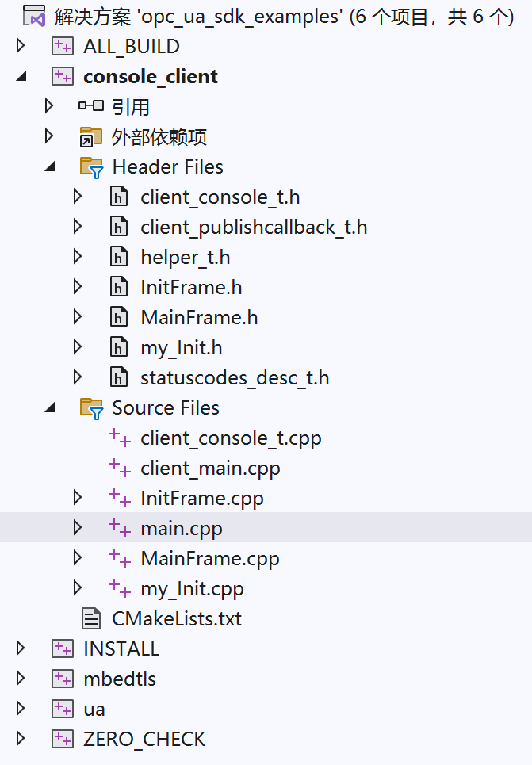Click the header icon of client_publishcallback_t.h
The height and width of the screenshot is (765, 532).
[x=119, y=227]
